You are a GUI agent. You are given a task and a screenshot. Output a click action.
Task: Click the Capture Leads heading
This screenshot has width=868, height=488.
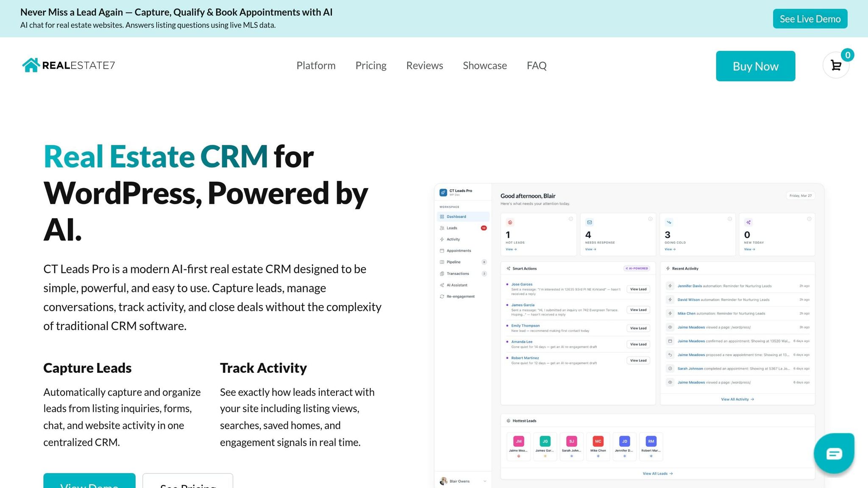(87, 368)
